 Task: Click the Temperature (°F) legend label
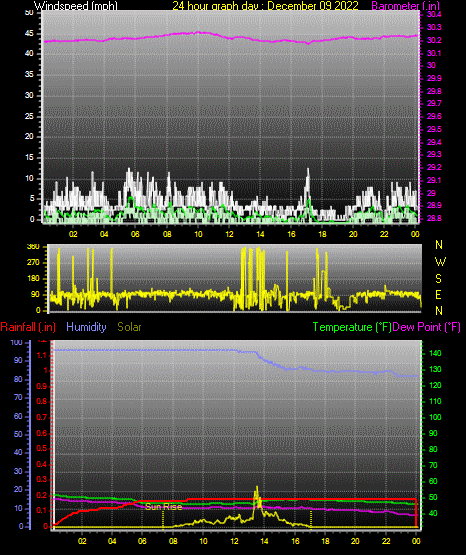pyautogui.click(x=352, y=327)
